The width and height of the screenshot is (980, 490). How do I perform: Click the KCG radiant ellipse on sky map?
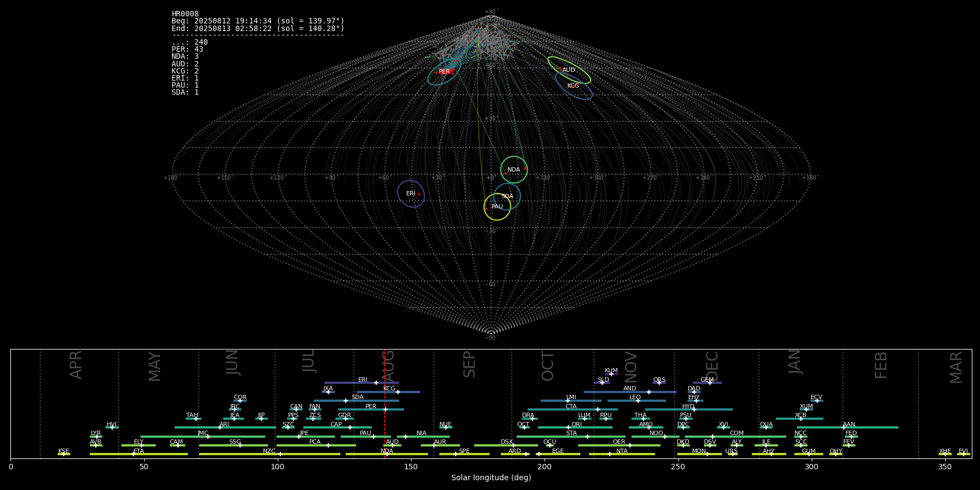tap(574, 85)
